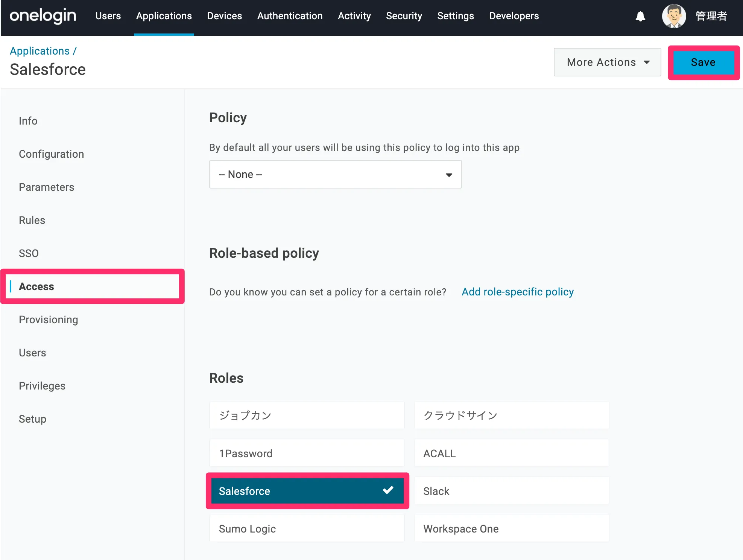Click the OneLogin logo

coord(43,16)
